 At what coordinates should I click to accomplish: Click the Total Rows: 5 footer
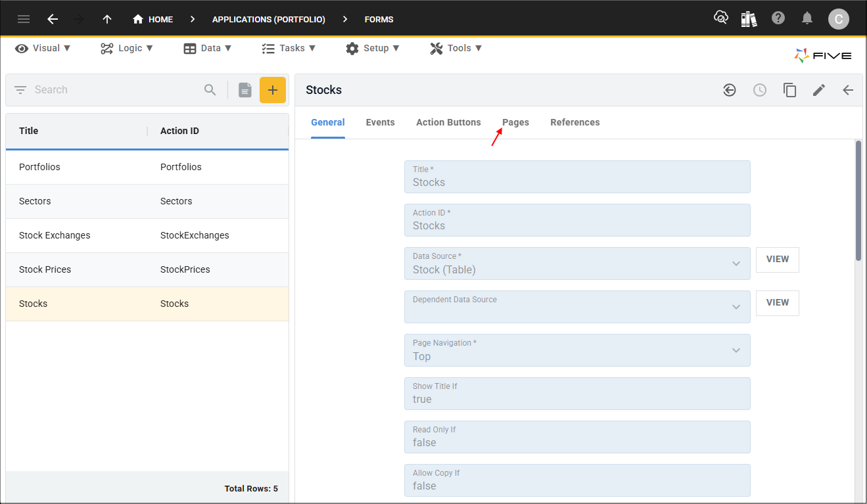[251, 488]
